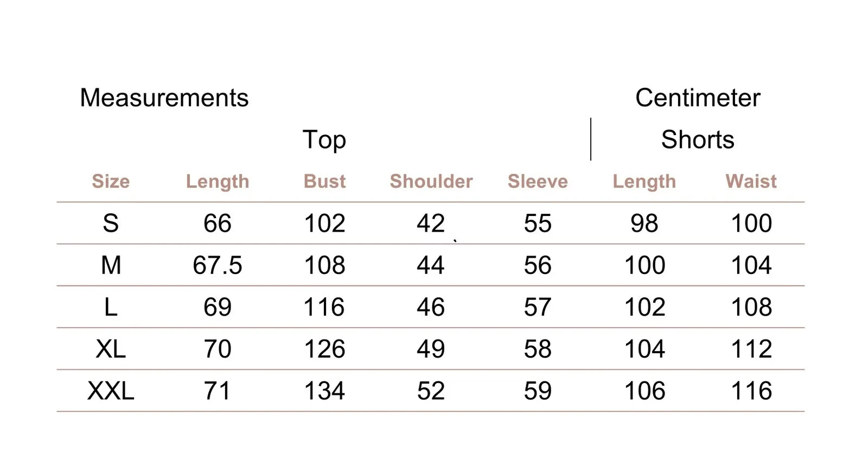
Task: Click the Measurements title text
Action: [164, 98]
